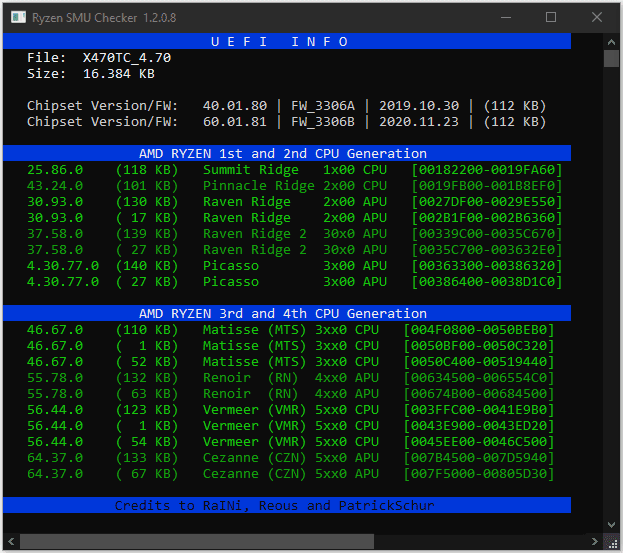
Task: Click address range 00386400-0038D1C0
Action: tap(487, 281)
